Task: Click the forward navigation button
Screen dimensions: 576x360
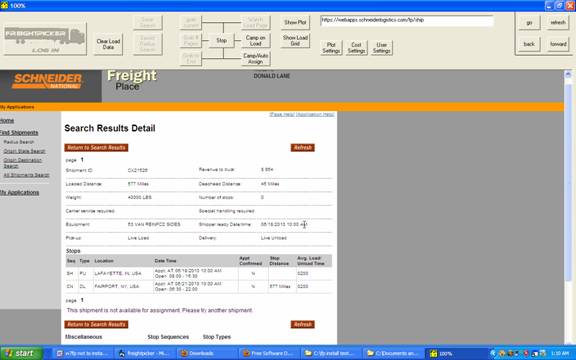Action: (x=558, y=44)
